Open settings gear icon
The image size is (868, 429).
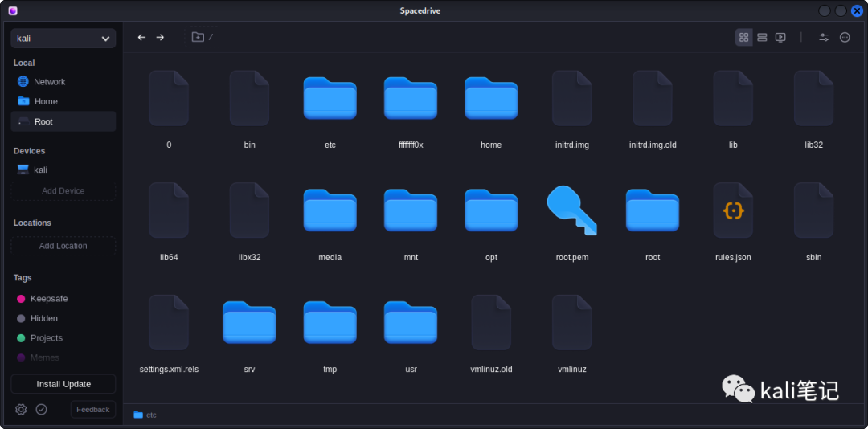(21, 409)
